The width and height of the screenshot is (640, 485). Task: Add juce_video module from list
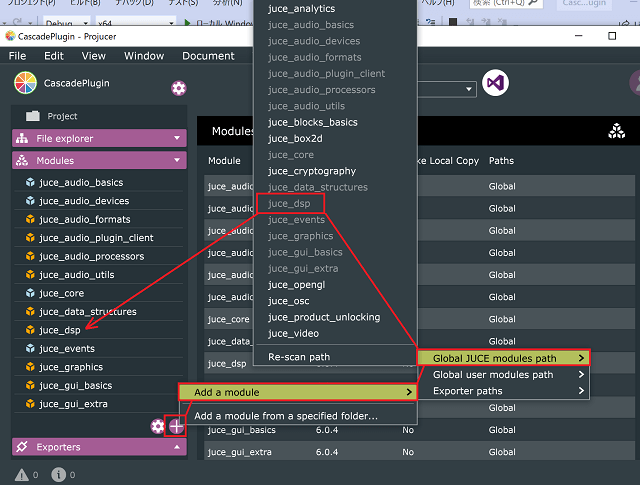[x=293, y=334]
